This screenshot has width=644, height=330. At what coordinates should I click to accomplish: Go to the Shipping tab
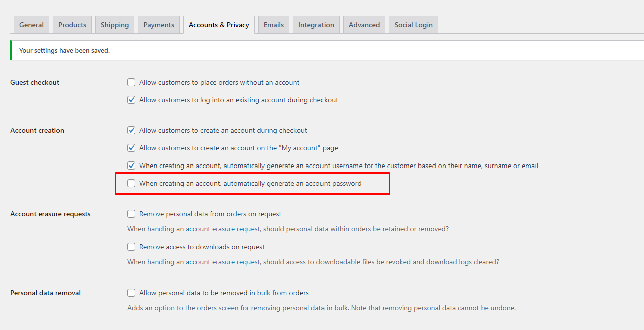pos(115,25)
